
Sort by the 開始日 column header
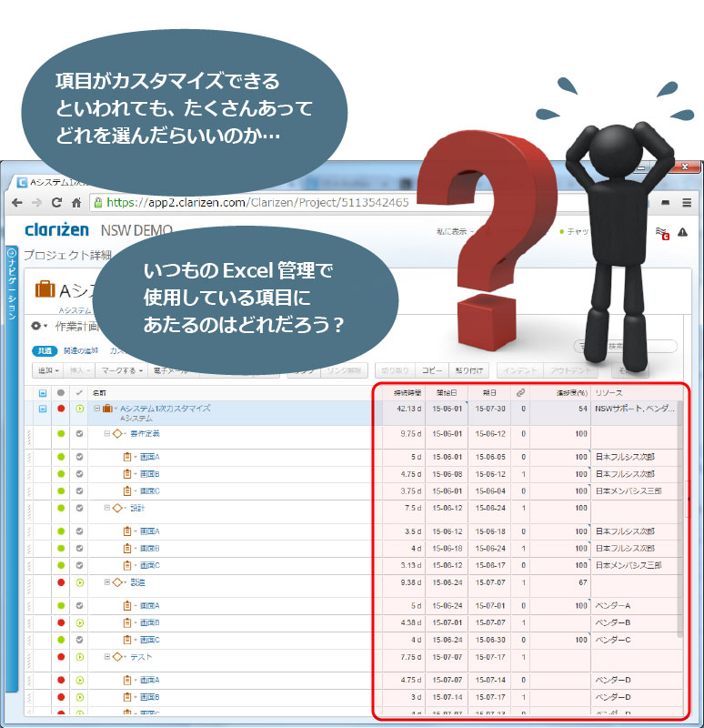[x=447, y=393]
